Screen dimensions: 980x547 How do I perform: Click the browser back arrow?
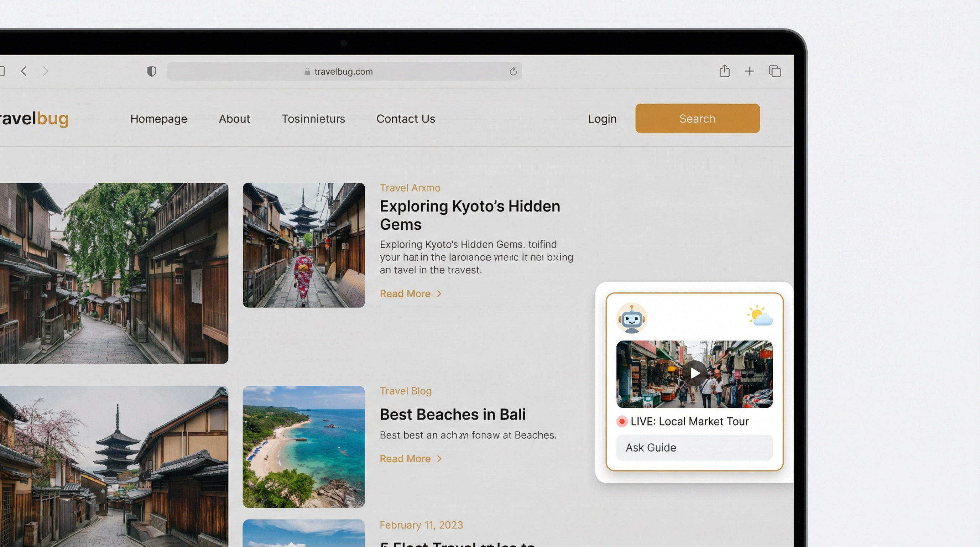coord(24,71)
